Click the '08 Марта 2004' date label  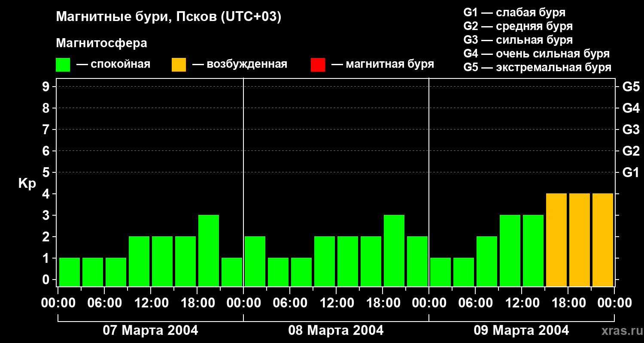point(336,330)
